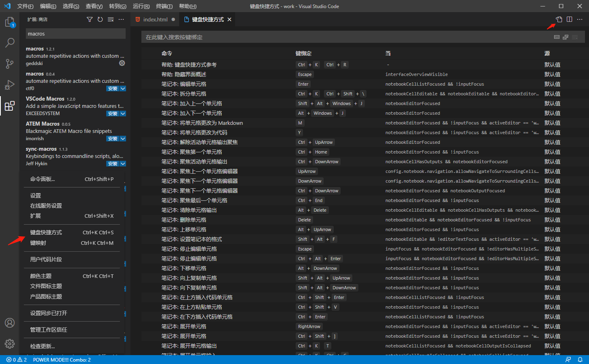Clear keybindings search input icon

575,37
